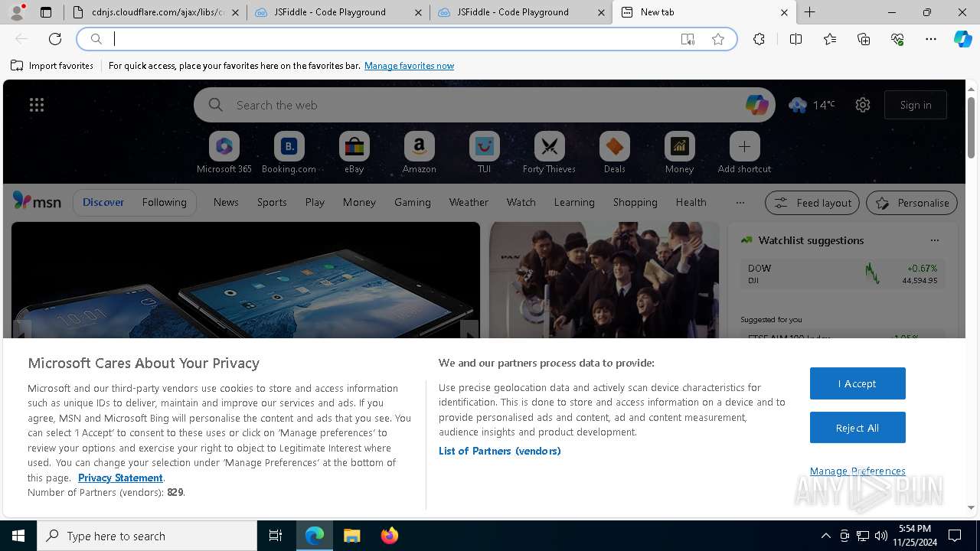This screenshot has height=551, width=980.
Task: Accept cookies with I Accept
Action: (857, 383)
